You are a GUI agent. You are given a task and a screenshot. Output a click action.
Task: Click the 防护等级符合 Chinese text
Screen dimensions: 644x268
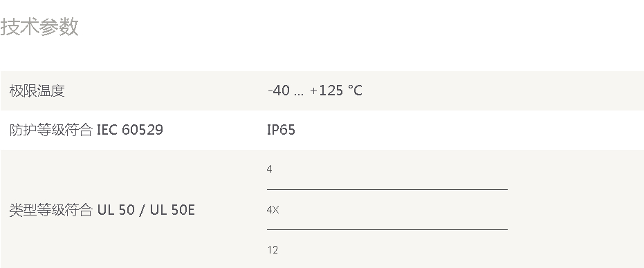coord(51,130)
